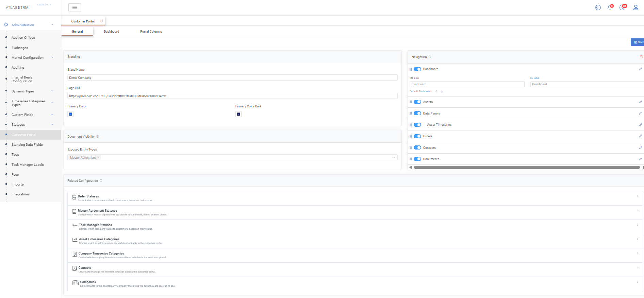This screenshot has width=644, height=298.
Task: Click the hamburger menu icon in the header
Action: [75, 7]
